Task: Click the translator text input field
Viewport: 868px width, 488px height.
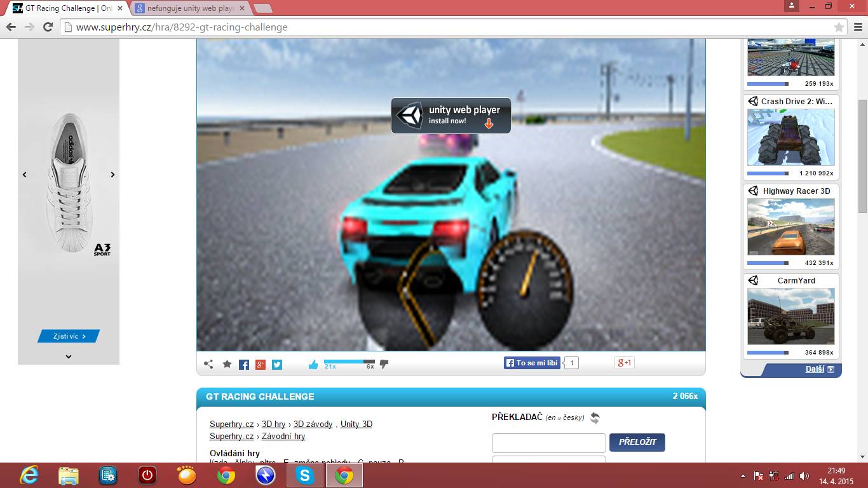Action: pyautogui.click(x=549, y=443)
